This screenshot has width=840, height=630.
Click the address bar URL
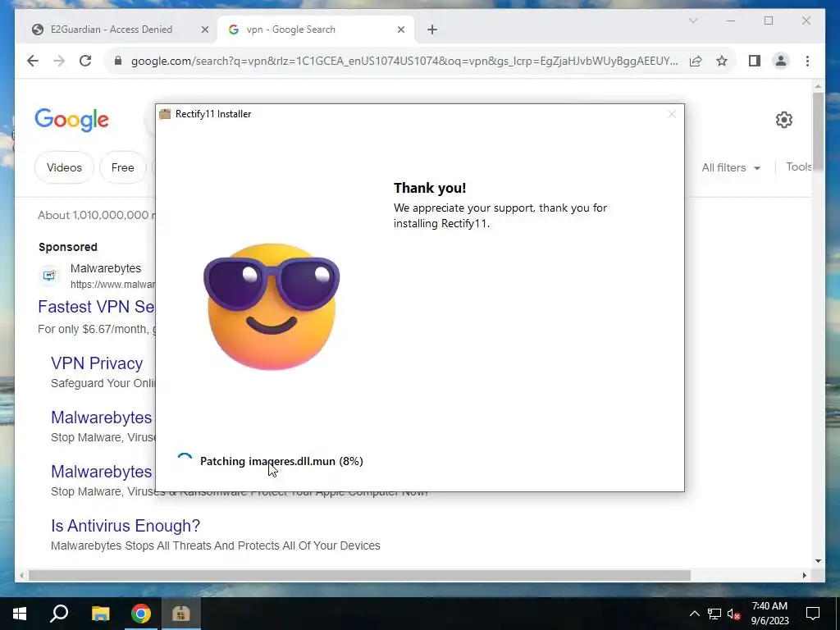[404, 61]
